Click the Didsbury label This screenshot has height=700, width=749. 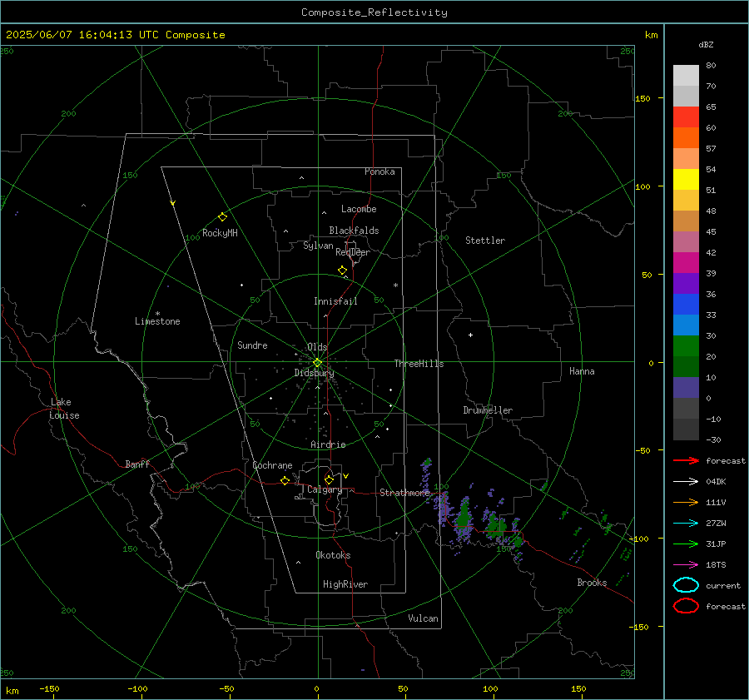pos(314,373)
